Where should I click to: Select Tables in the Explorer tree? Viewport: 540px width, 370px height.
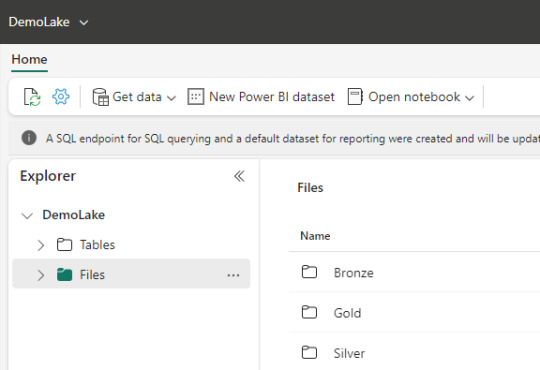[97, 245]
